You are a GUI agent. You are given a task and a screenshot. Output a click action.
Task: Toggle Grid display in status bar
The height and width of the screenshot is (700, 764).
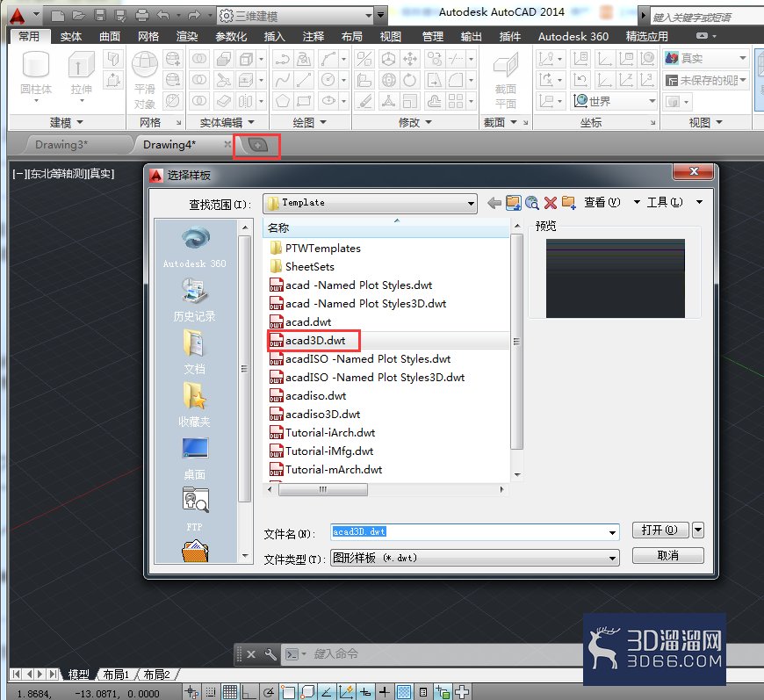click(230, 692)
